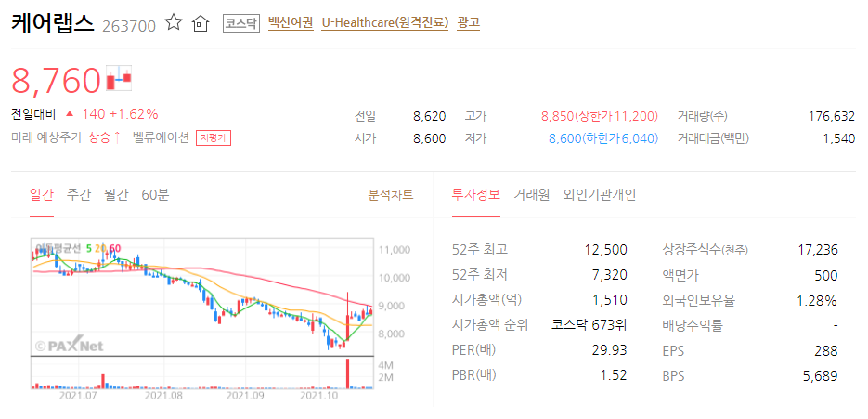The height and width of the screenshot is (419, 868).
Task: Switch chart to 60분 tab
Action: pos(156,195)
